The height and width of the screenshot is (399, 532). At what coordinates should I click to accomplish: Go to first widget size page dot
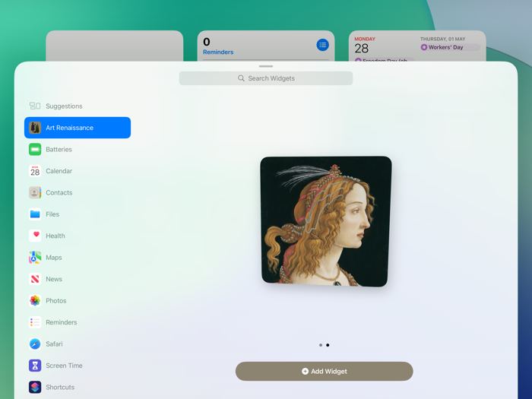tap(321, 345)
